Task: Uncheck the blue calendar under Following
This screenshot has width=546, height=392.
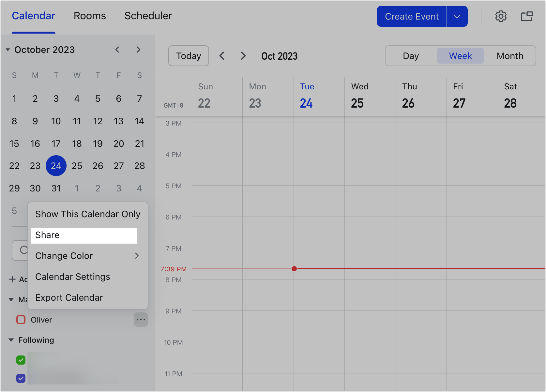Action: 21,378
